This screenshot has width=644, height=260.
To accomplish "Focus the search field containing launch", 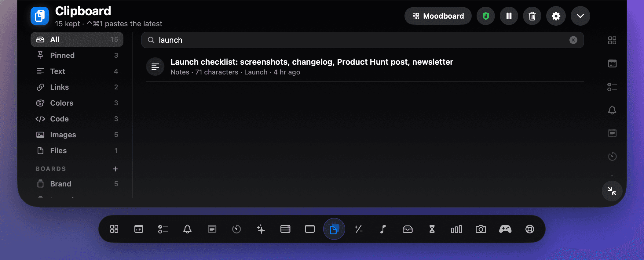I will tap(362, 40).
